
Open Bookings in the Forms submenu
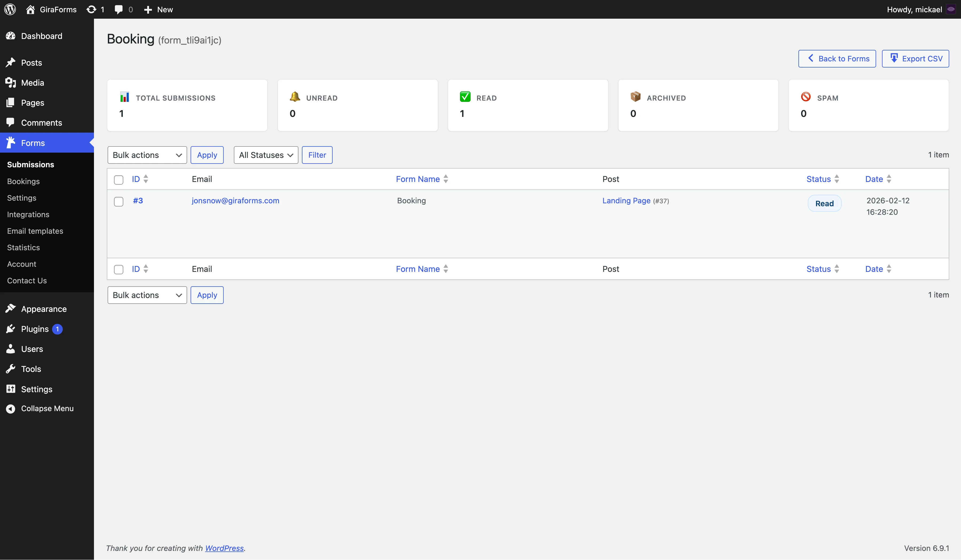click(x=23, y=181)
